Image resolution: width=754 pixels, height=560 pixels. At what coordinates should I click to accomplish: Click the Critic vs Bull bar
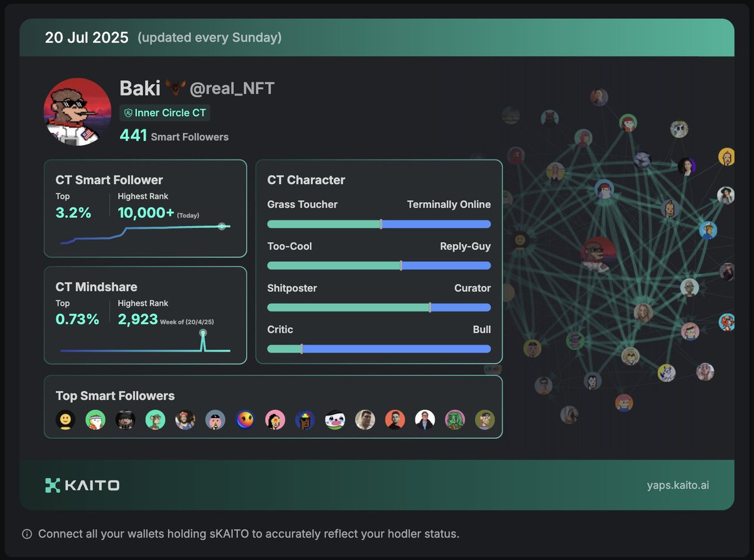[379, 349]
